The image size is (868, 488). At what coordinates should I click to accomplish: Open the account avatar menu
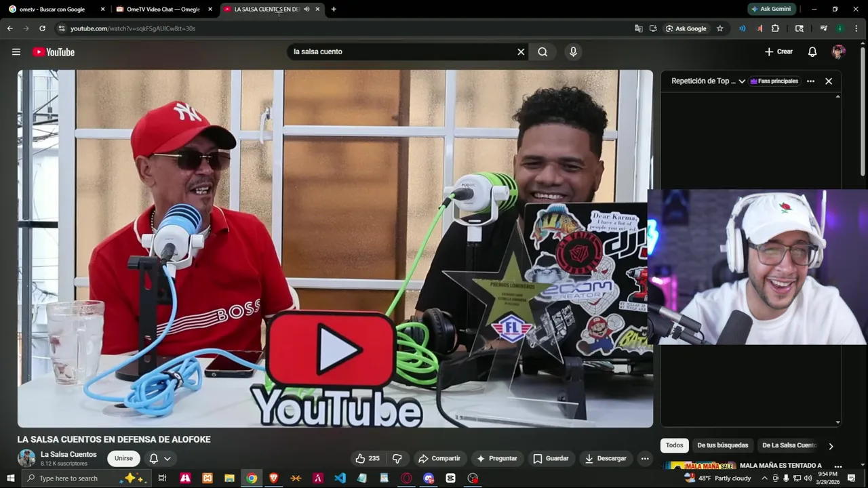point(839,52)
